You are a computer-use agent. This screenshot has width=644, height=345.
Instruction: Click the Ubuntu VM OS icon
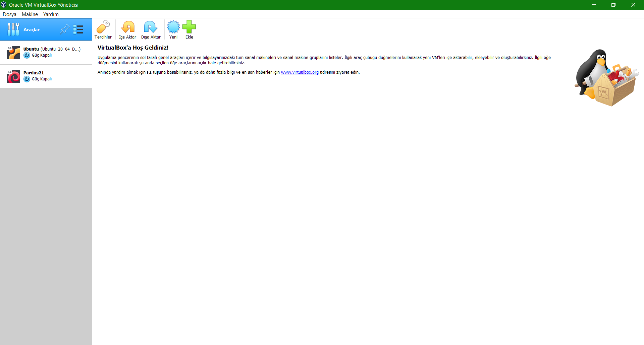(13, 53)
